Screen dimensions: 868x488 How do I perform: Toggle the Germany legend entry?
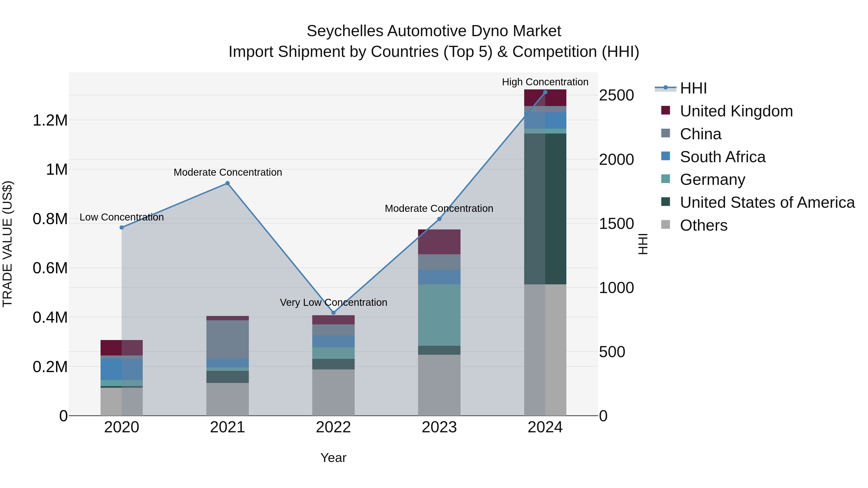click(703, 180)
